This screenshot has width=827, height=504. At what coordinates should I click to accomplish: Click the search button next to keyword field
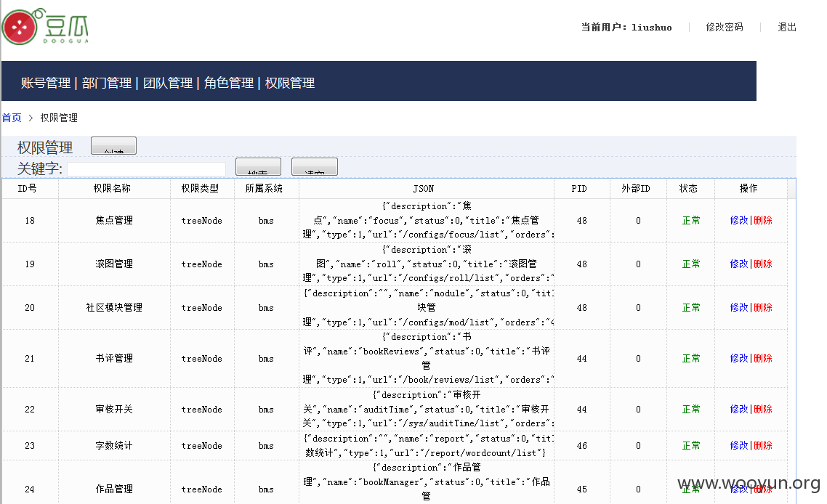tap(258, 166)
